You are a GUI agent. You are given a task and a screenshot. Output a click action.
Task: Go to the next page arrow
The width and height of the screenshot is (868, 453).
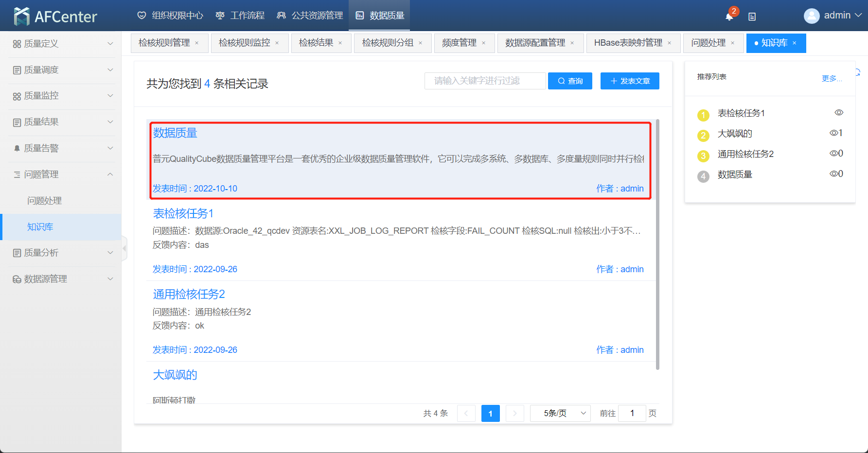pyautogui.click(x=514, y=414)
